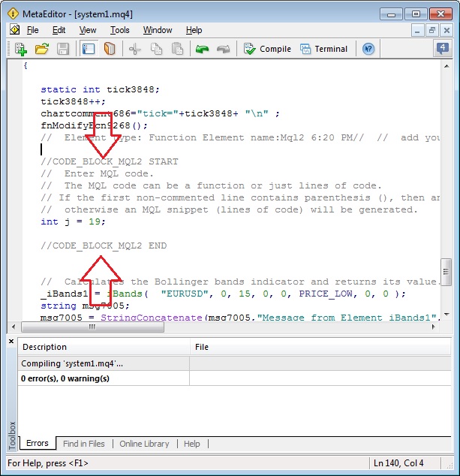This screenshot has width=460, height=476.
Task: Click "For Help, press <F1>" status text
Action: [48, 463]
